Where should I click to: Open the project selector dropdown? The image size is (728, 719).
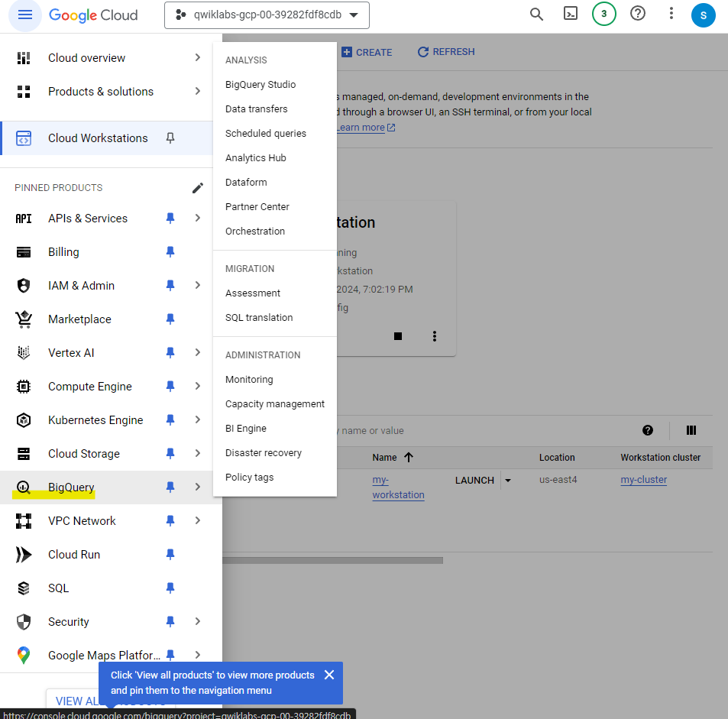(x=267, y=15)
